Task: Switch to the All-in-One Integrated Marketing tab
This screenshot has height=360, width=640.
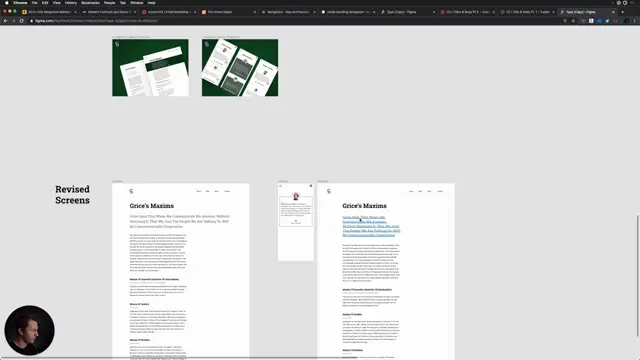Action: (x=49, y=12)
